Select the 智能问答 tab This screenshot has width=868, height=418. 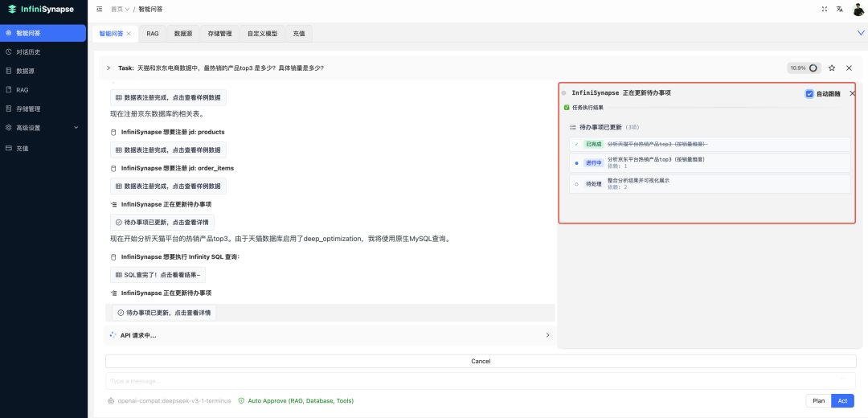pos(111,34)
